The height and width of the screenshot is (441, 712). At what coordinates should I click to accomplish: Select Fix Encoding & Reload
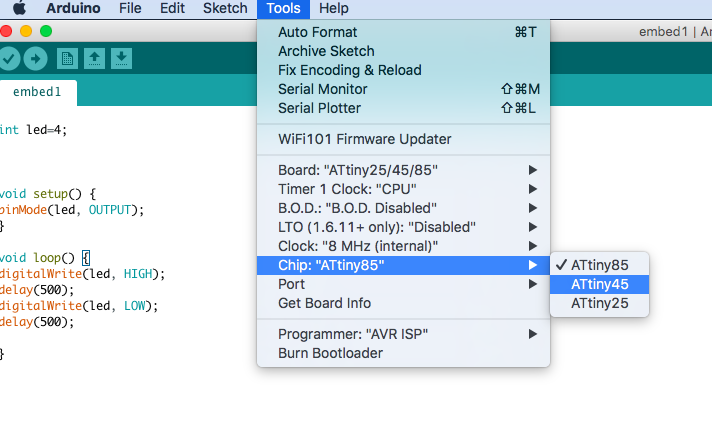point(403,70)
